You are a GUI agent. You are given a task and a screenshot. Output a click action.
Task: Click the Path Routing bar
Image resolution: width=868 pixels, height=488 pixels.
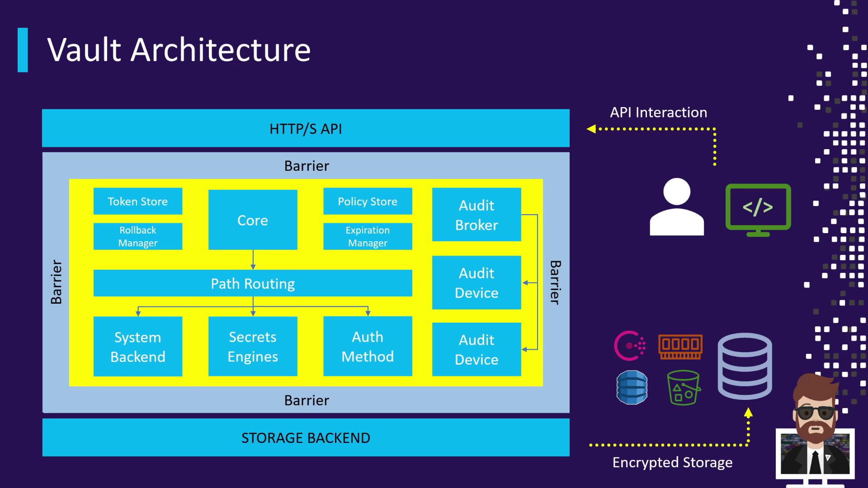point(253,283)
